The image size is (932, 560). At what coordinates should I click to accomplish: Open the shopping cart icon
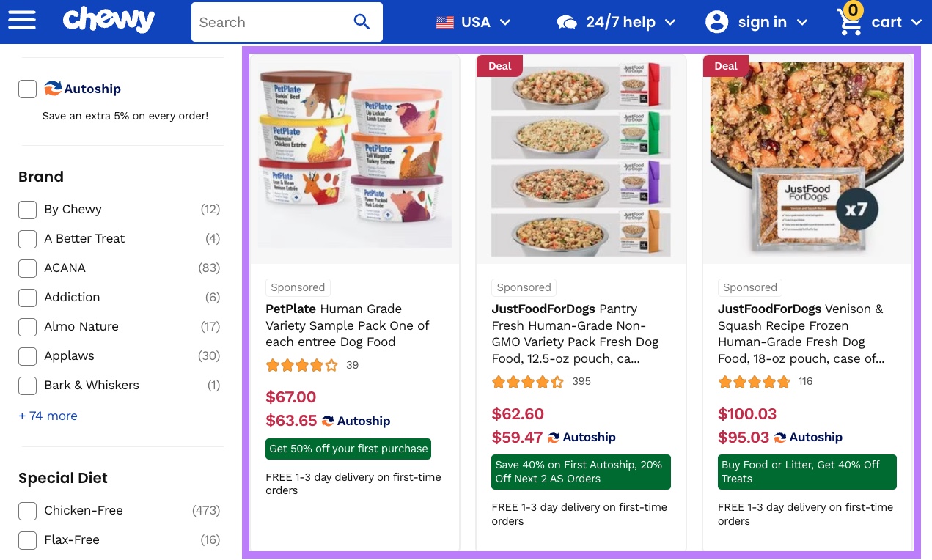pyautogui.click(x=849, y=22)
